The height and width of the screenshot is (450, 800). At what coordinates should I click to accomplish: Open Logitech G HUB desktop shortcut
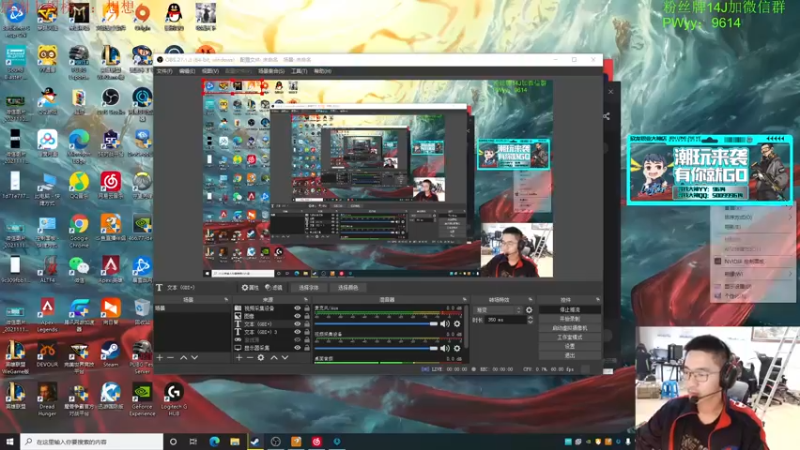pos(173,399)
